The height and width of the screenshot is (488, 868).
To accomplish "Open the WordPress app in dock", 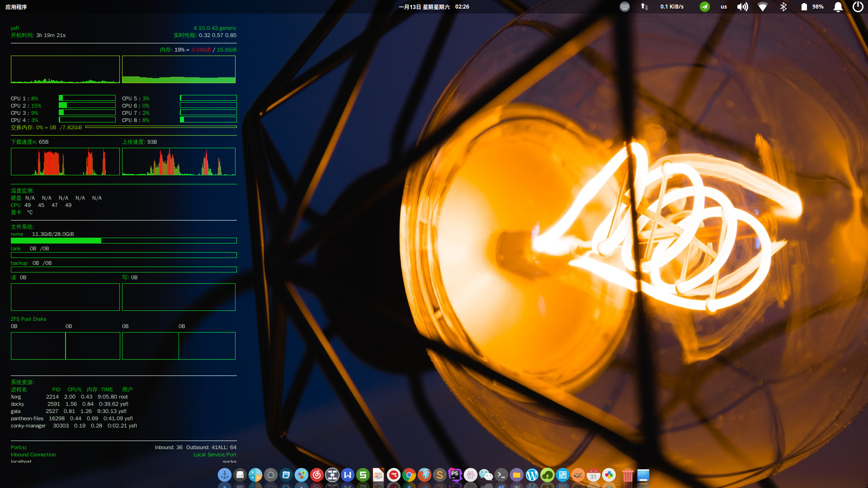I will [x=532, y=475].
